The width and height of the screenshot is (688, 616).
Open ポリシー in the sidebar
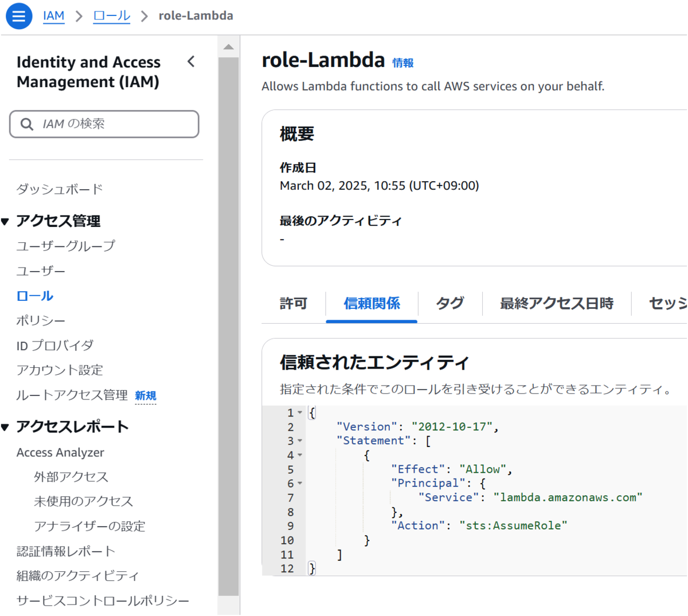(x=41, y=321)
